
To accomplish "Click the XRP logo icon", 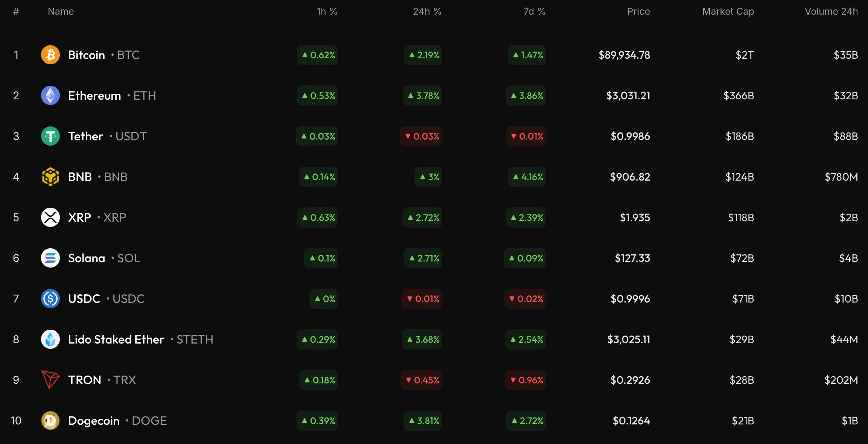I will pos(50,217).
